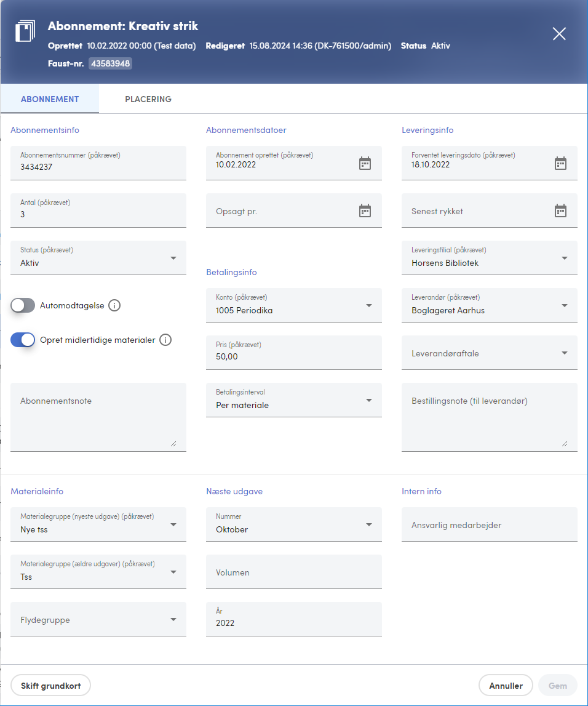
Task: Click the Annuller button
Action: point(506,686)
